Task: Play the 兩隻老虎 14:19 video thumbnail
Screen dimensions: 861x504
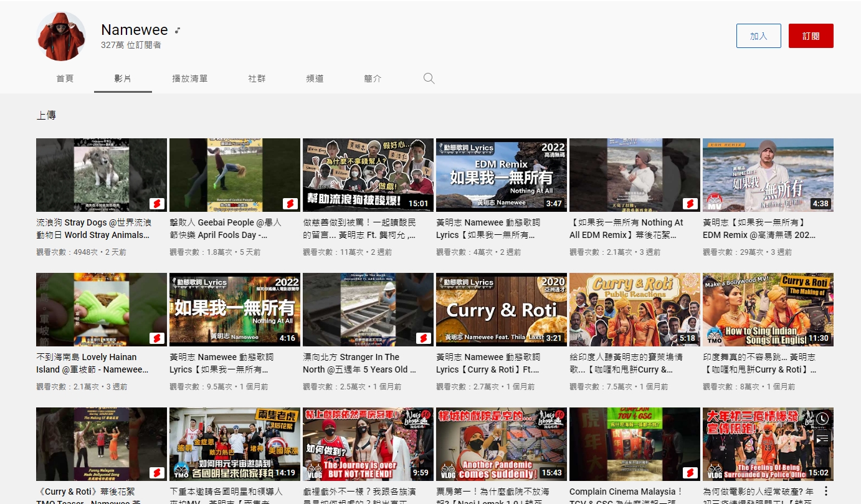Action: click(x=235, y=444)
